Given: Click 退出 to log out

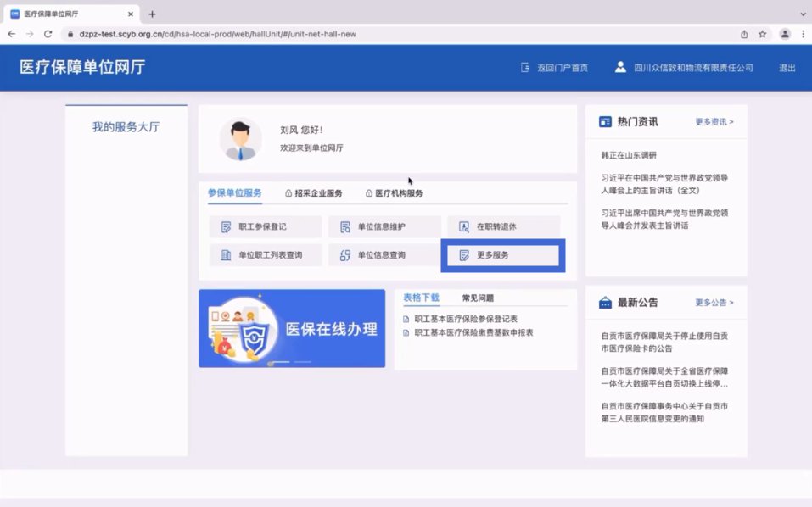Looking at the screenshot, I should point(787,68).
